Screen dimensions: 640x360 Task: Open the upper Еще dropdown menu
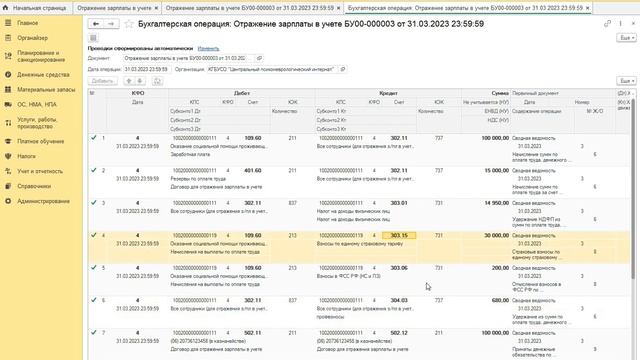(x=626, y=38)
